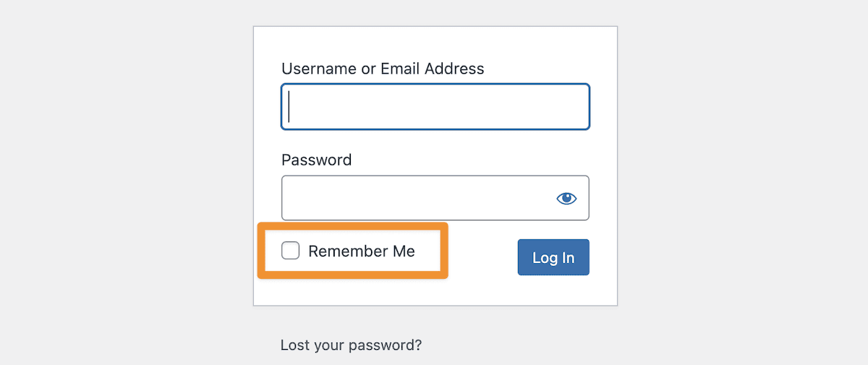Image resolution: width=868 pixels, height=365 pixels.
Task: Click the Password label text
Action: [x=316, y=160]
